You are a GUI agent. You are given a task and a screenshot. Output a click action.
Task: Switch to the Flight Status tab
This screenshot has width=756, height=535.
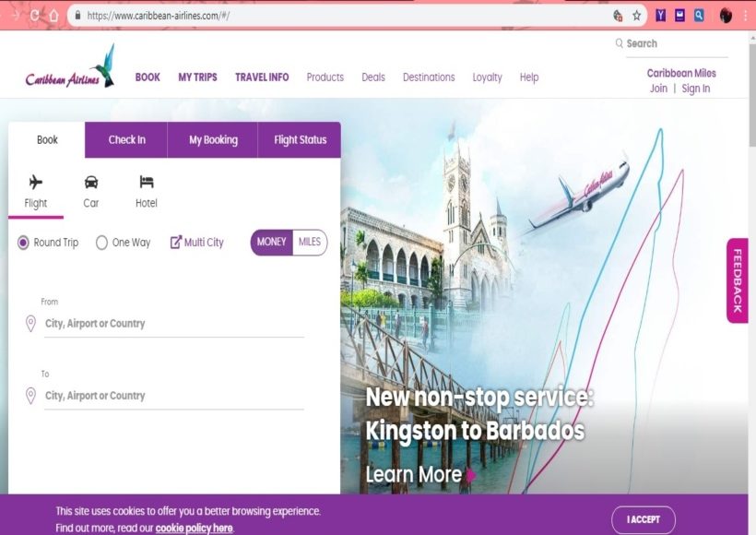tap(300, 140)
